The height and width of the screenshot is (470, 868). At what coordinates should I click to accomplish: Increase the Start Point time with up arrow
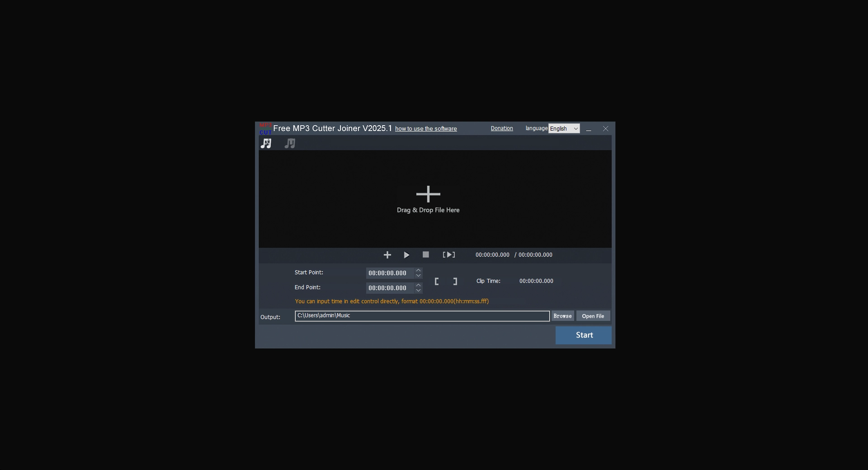(418, 270)
